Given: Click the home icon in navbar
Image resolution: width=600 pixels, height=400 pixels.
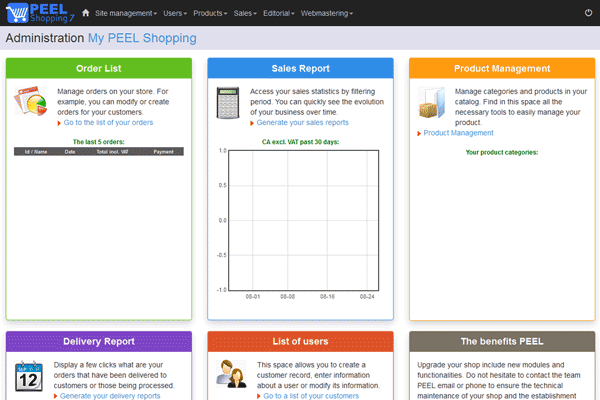Looking at the screenshot, I should 85,13.
